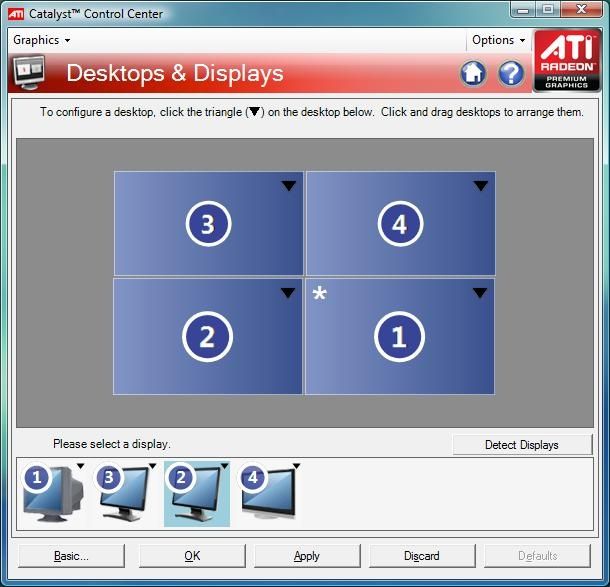Click the Defaults button
Screen dimensions: 610x587
pos(537,555)
